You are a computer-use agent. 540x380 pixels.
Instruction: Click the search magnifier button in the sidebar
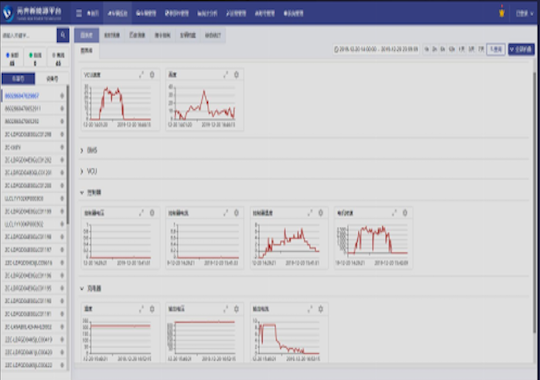tap(63, 35)
